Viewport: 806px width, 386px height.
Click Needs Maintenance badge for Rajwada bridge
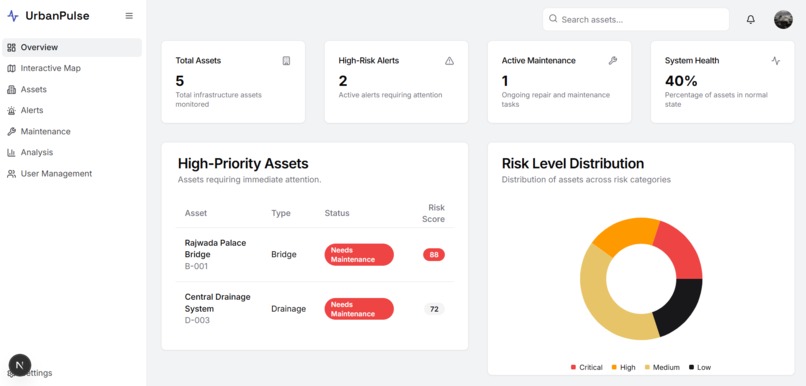pyautogui.click(x=359, y=254)
